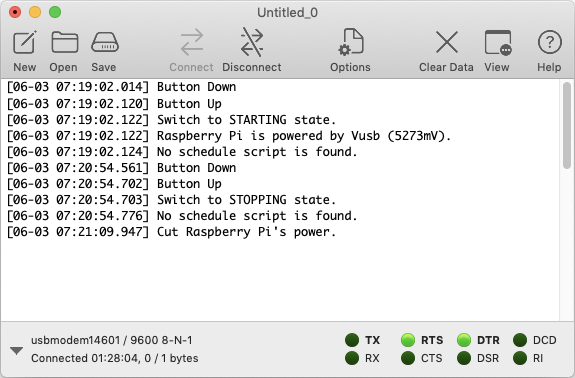Click the 07:19:02.014 Button Down log line
575x378 pixels.
121,87
